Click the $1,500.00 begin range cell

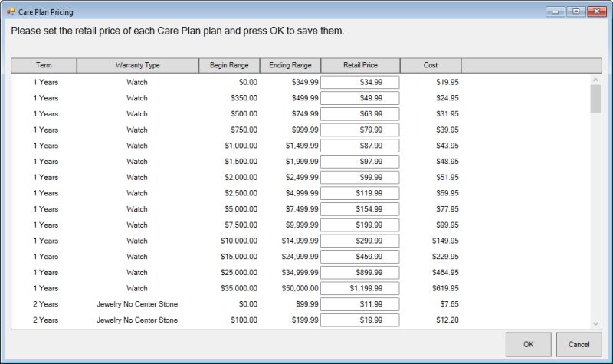[x=241, y=162]
